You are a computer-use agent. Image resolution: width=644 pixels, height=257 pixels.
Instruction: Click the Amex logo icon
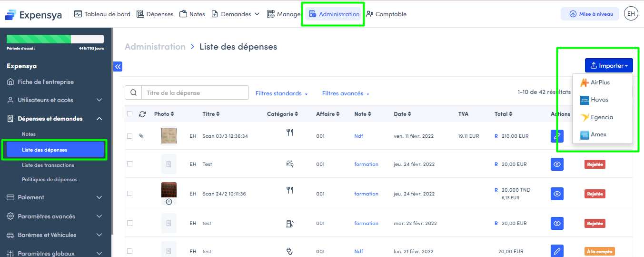585,135
